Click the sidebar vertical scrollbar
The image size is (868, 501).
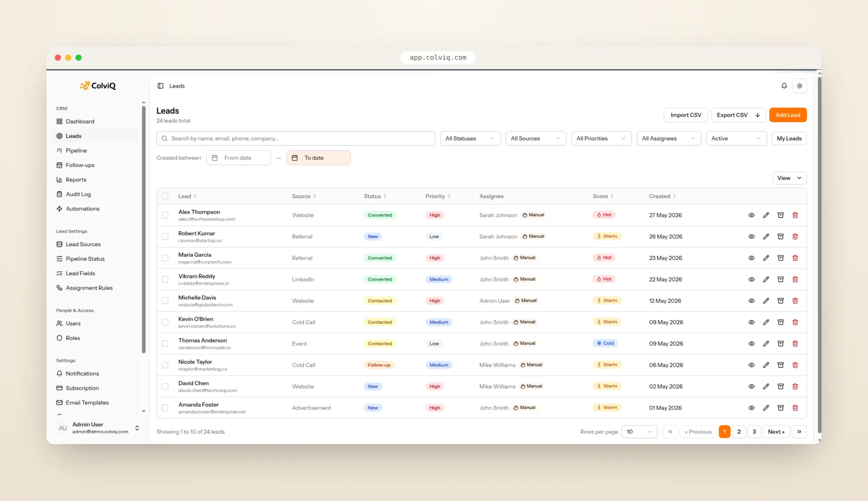[144, 230]
